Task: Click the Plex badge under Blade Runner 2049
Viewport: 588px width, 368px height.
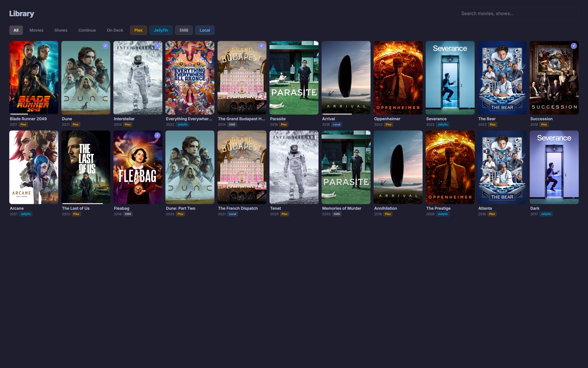Action: click(x=23, y=125)
